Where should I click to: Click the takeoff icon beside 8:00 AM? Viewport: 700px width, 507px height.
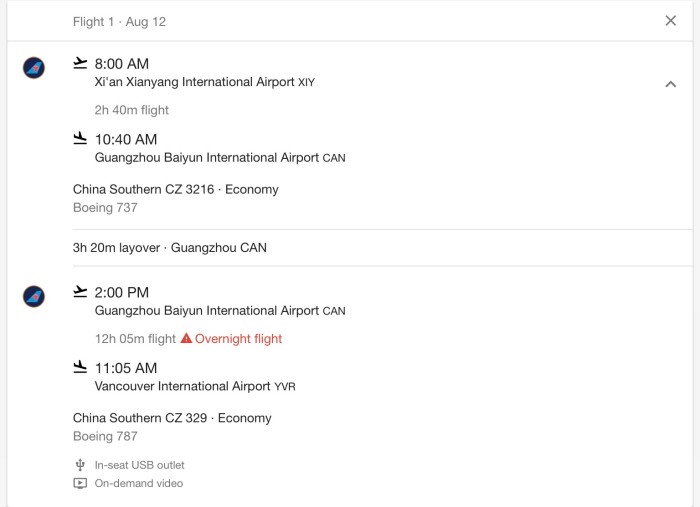click(x=80, y=63)
